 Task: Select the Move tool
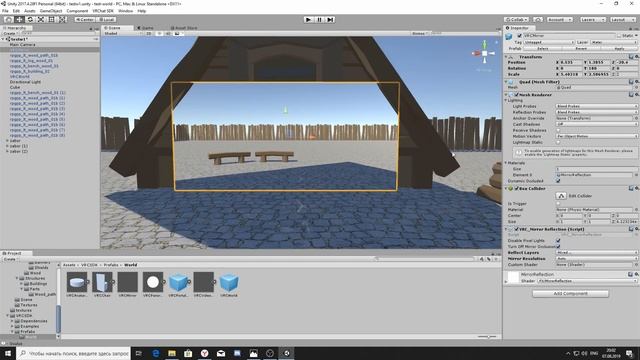pos(19,19)
